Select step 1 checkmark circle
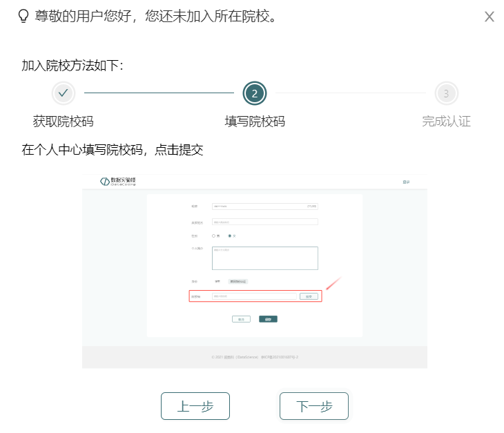Screen dimensions: 504x433 (x=64, y=93)
